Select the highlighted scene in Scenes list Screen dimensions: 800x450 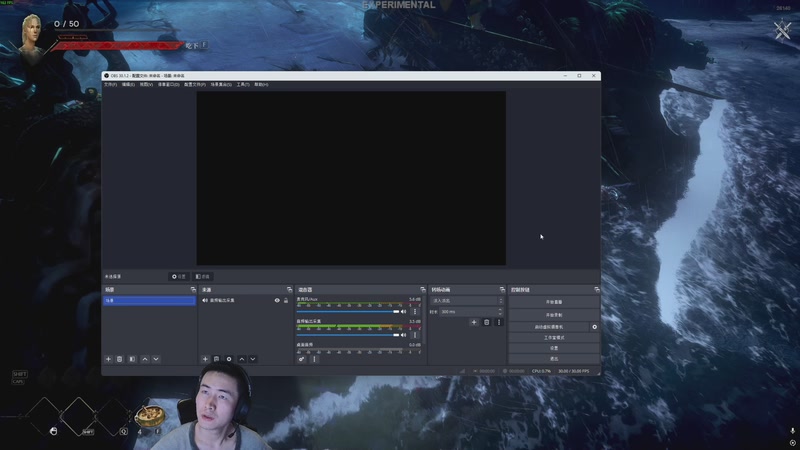[x=149, y=301]
